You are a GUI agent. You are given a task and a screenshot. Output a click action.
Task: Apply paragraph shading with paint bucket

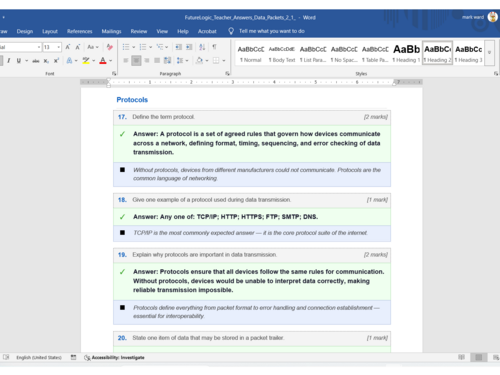coord(199,61)
